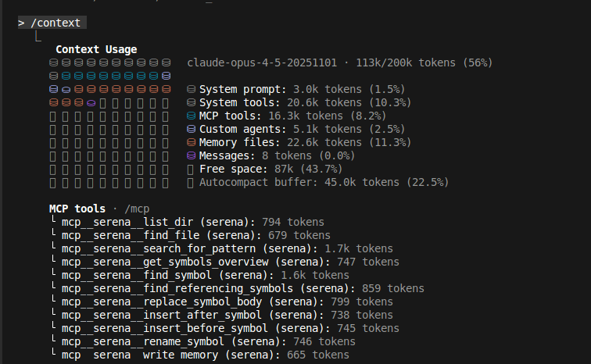
Task: Click the '/mcp' command hint
Action: [137, 209]
